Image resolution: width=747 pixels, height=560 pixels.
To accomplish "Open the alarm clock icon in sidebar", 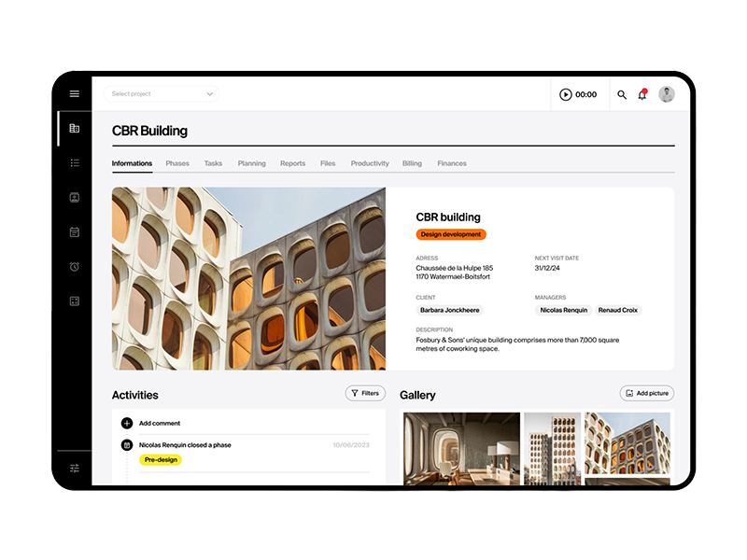I will pyautogui.click(x=75, y=266).
